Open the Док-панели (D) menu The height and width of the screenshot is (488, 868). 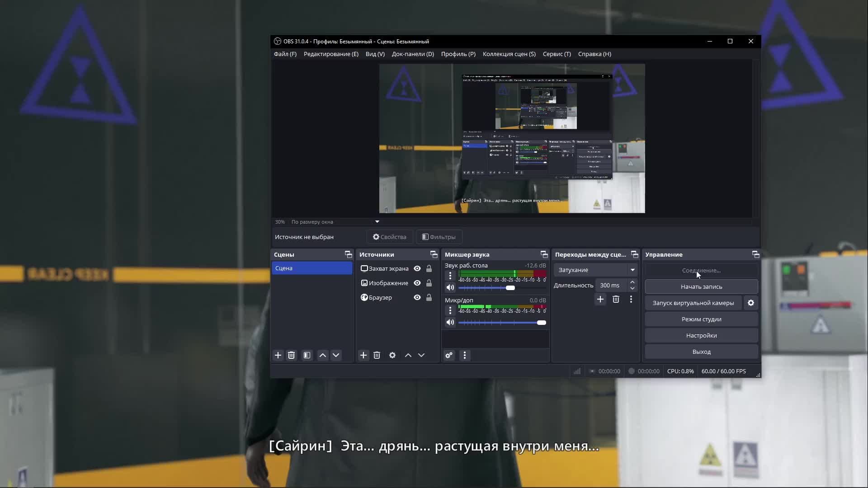click(412, 54)
